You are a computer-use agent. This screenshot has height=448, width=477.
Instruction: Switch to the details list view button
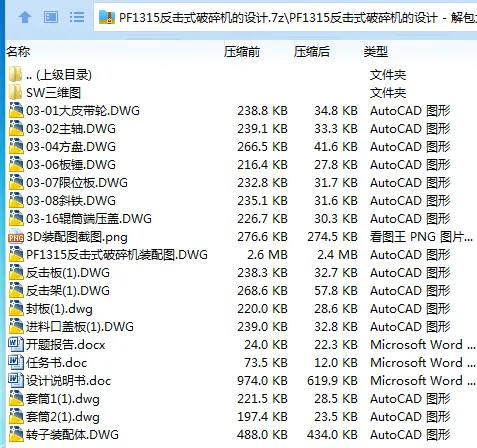pos(77,17)
